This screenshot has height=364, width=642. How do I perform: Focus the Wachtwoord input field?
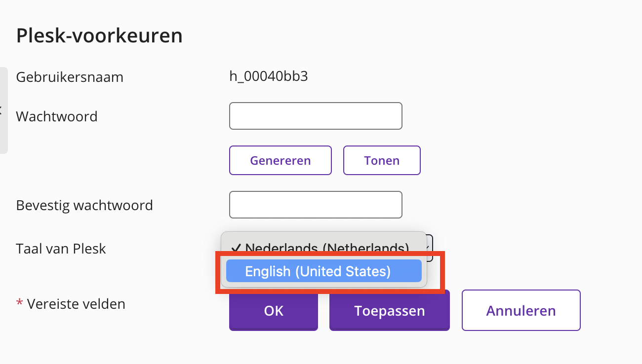[x=316, y=116]
